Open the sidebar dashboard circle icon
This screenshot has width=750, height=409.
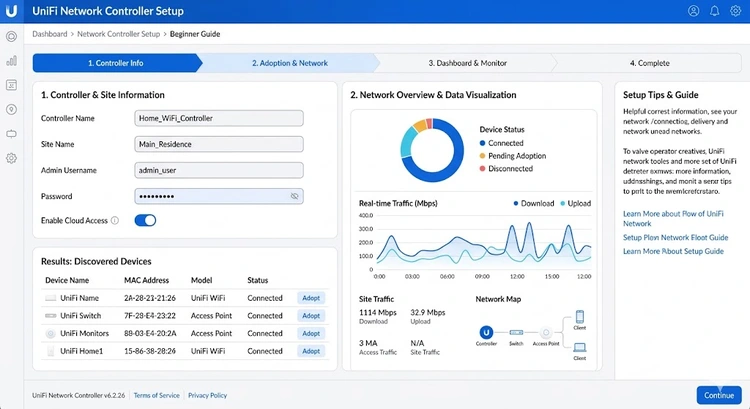coord(11,36)
